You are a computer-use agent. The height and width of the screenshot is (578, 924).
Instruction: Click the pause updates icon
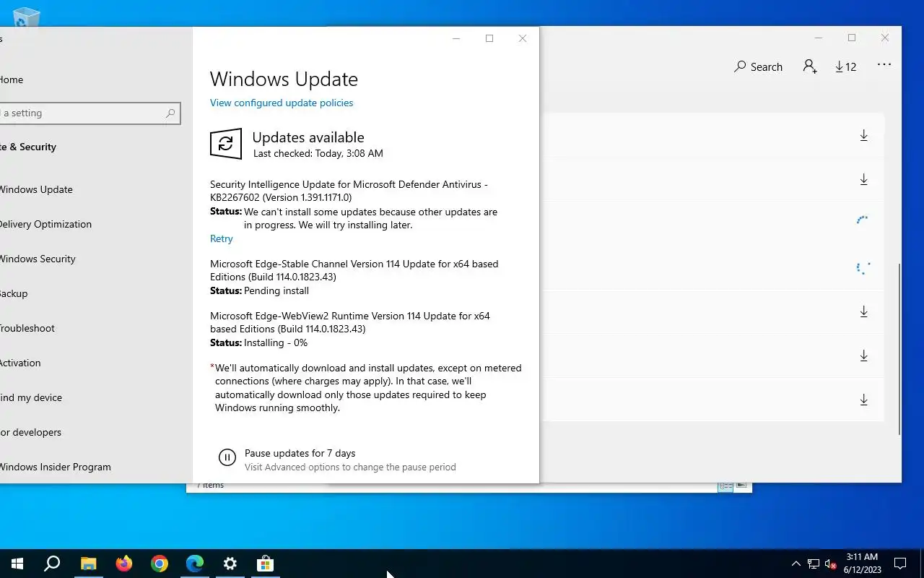point(227,457)
